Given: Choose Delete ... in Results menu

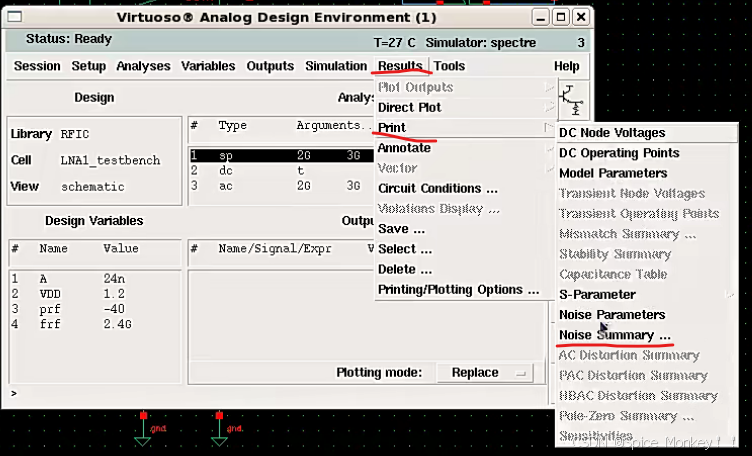Looking at the screenshot, I should pyautogui.click(x=464, y=269).
